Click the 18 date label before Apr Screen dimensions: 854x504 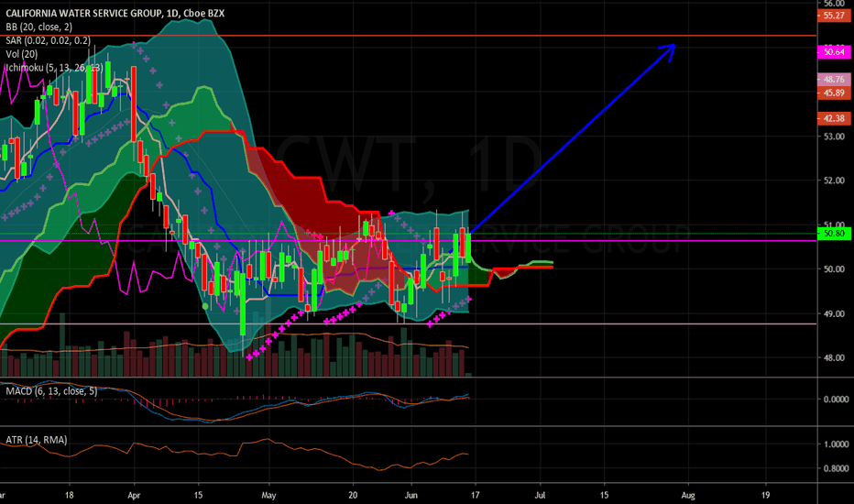[69, 495]
